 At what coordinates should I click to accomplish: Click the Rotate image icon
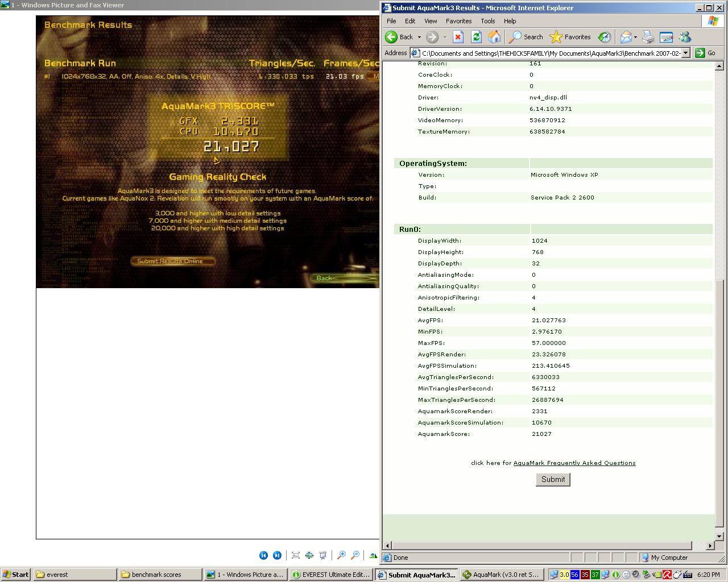[x=373, y=555]
